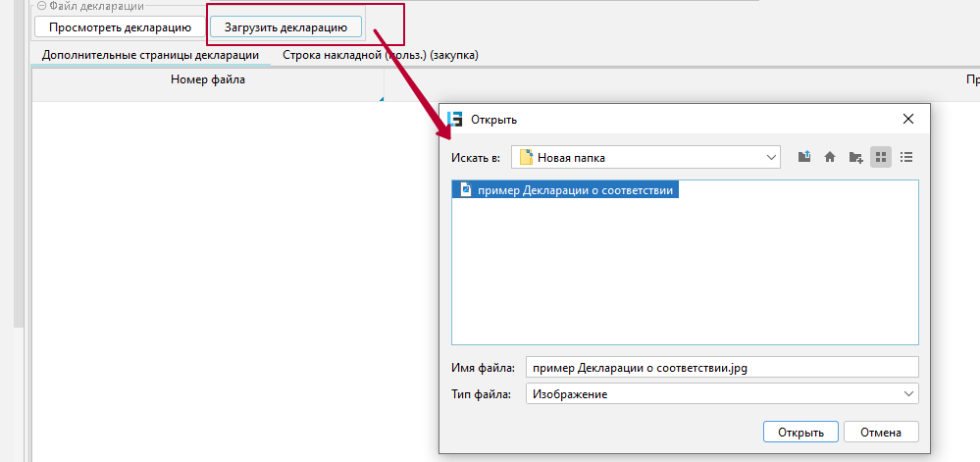Click the Номер файла column header
This screenshot has width=980, height=462.
point(207,79)
